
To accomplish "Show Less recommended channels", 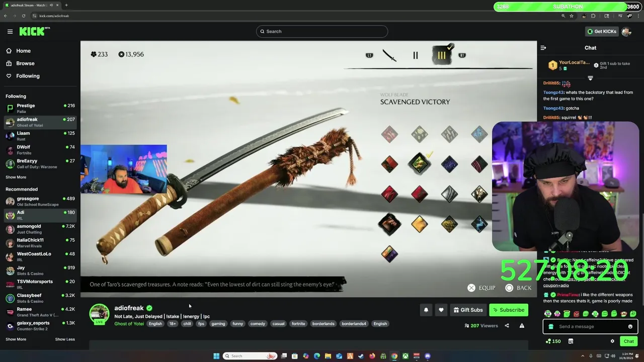I will coord(65,339).
